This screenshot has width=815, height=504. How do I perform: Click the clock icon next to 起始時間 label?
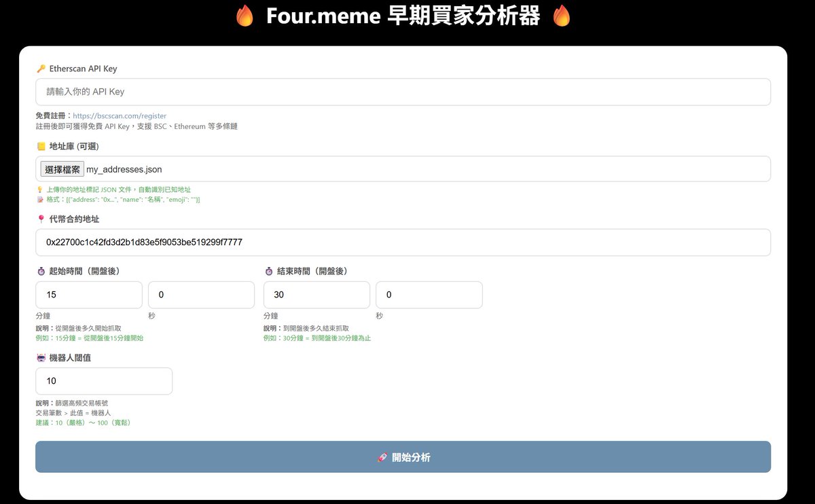pyautogui.click(x=41, y=270)
